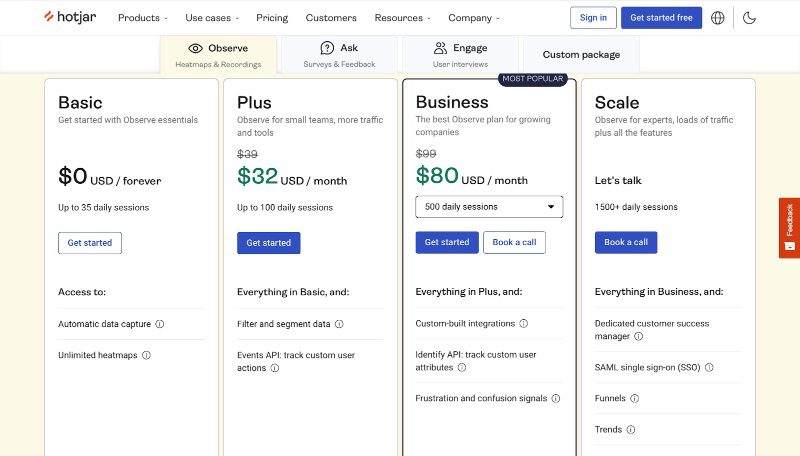Image resolution: width=800 pixels, height=456 pixels.
Task: Click the Sign in button
Action: point(593,18)
